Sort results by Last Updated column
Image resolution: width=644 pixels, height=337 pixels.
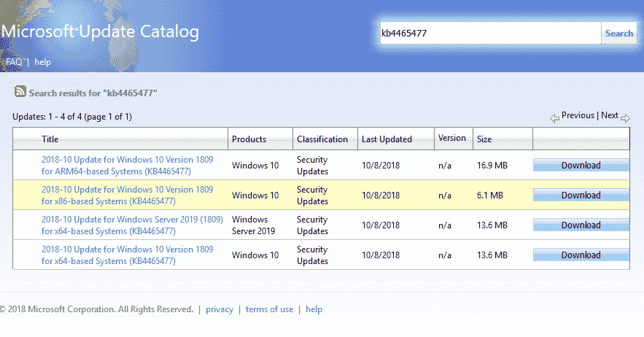click(x=387, y=139)
